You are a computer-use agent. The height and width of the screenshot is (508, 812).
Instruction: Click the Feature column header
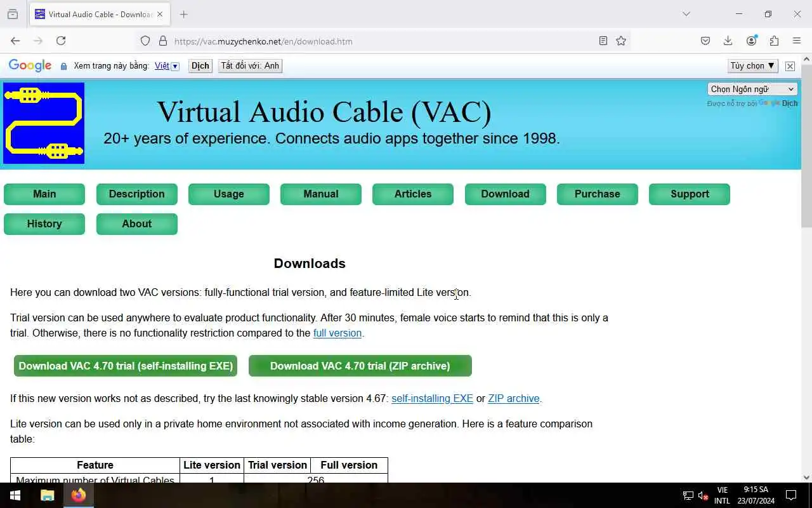[95, 465]
